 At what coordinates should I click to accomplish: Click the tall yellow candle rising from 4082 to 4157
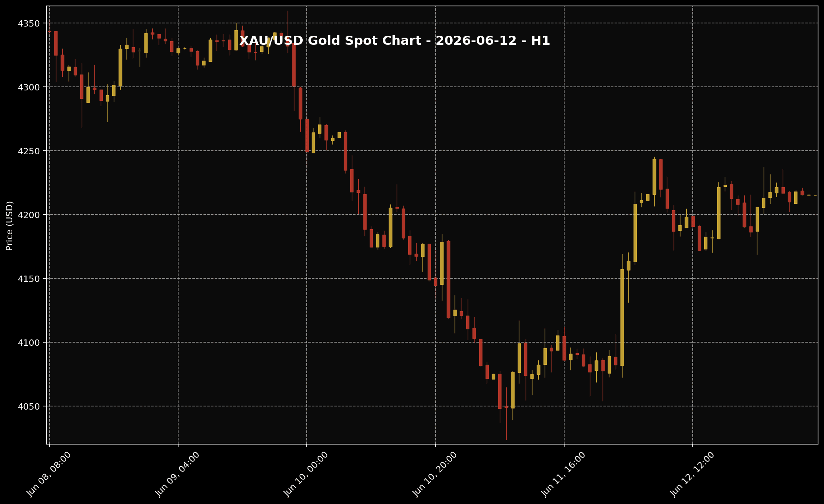pyautogui.click(x=622, y=317)
